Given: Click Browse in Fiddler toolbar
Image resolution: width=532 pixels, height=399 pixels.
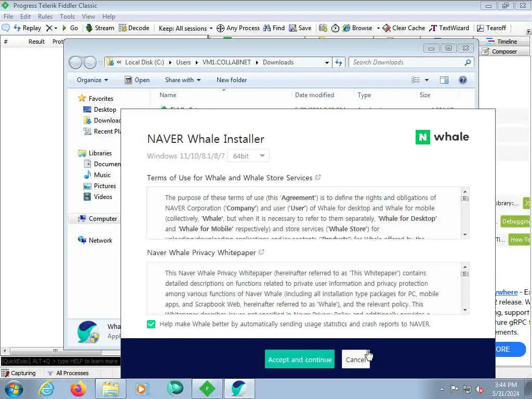Looking at the screenshot, I should (357, 28).
